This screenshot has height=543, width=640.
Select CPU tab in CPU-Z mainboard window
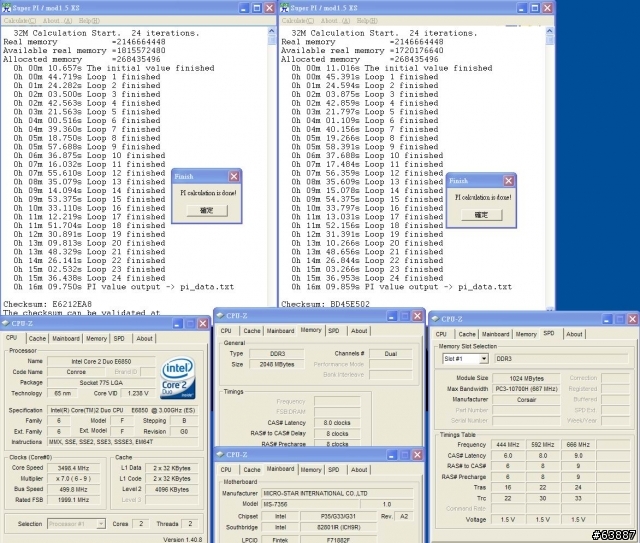pos(226,470)
